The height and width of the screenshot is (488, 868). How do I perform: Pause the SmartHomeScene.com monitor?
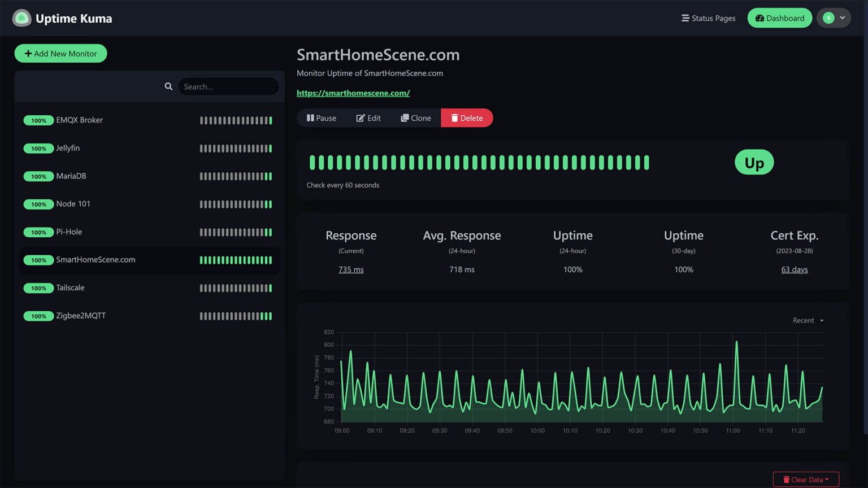321,118
